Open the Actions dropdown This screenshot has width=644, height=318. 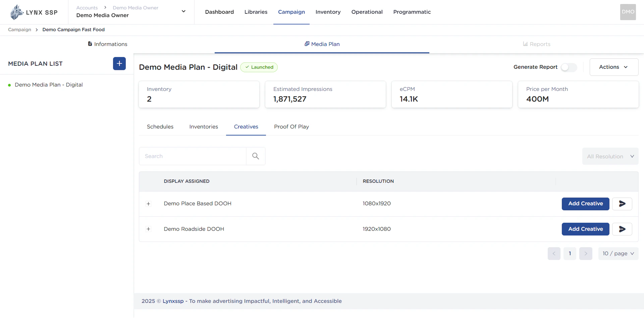pos(613,67)
